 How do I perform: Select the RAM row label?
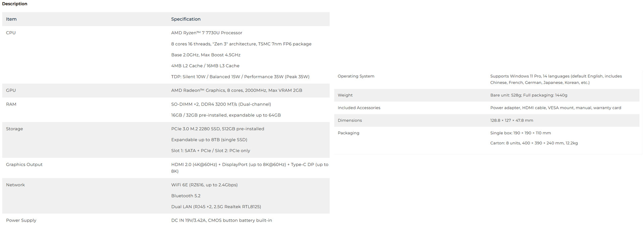[11, 104]
